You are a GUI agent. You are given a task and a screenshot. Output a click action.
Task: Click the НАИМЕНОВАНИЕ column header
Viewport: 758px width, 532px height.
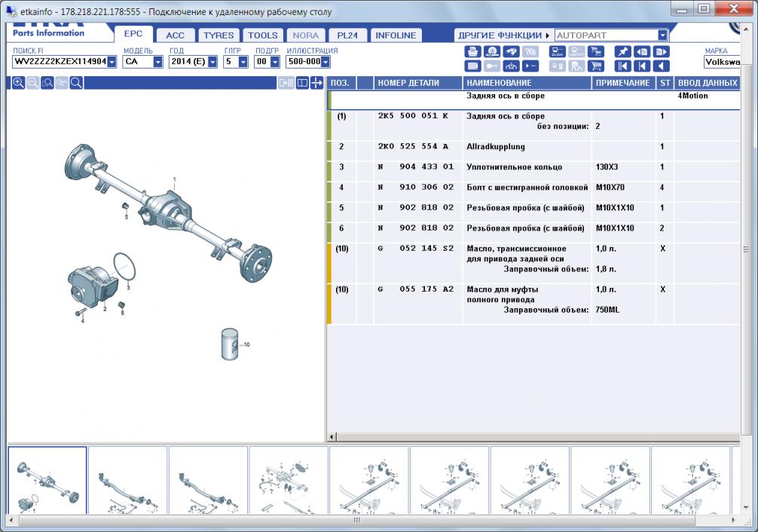[527, 83]
